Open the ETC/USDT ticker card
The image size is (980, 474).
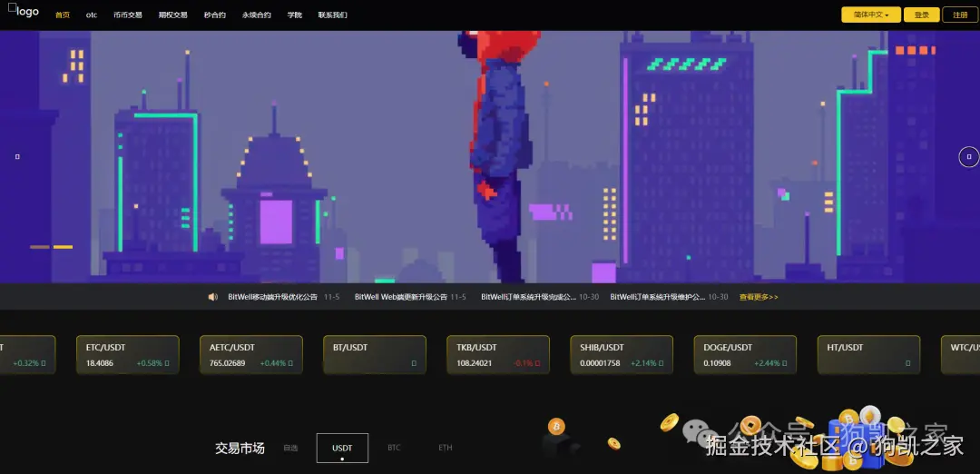tap(128, 354)
